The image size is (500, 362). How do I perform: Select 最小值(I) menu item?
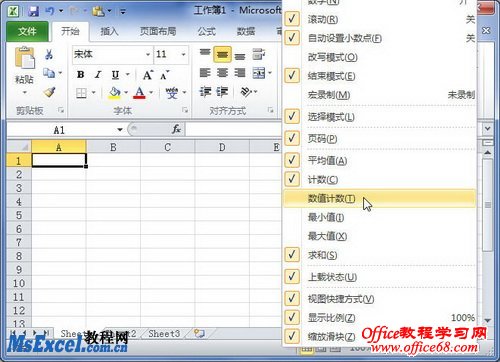[379, 217]
